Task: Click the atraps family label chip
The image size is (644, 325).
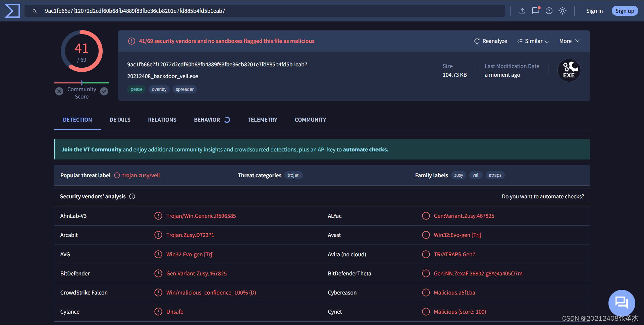Action: (x=495, y=175)
